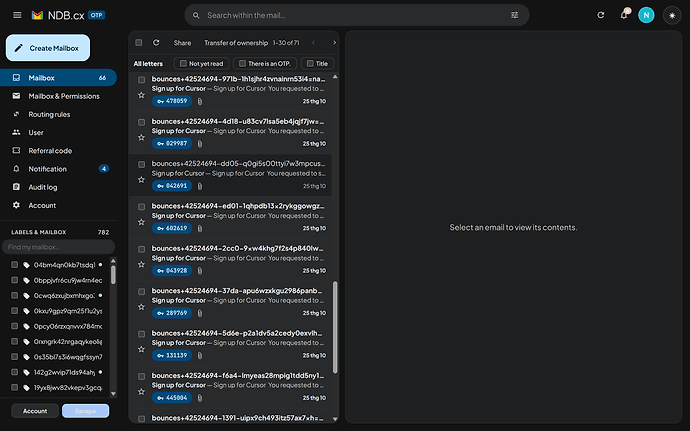Open Mailbox & Permissions page
Screen dimensions: 690x431
tap(58, 96)
